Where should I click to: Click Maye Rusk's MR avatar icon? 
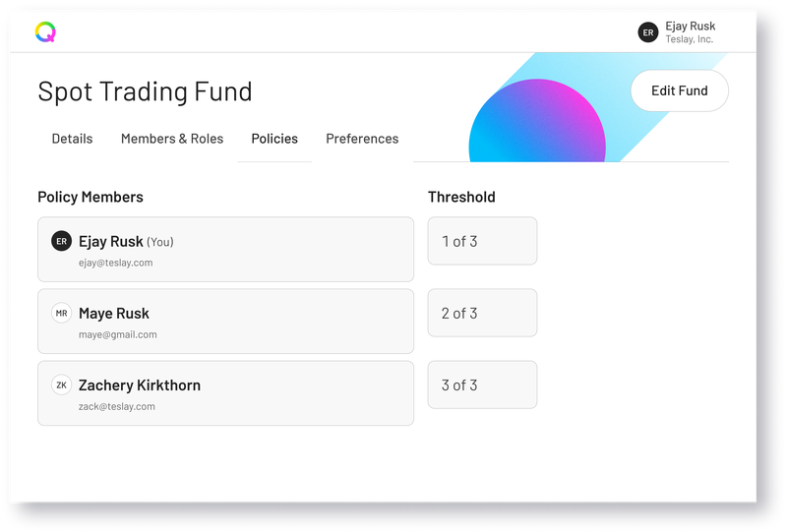pos(61,313)
